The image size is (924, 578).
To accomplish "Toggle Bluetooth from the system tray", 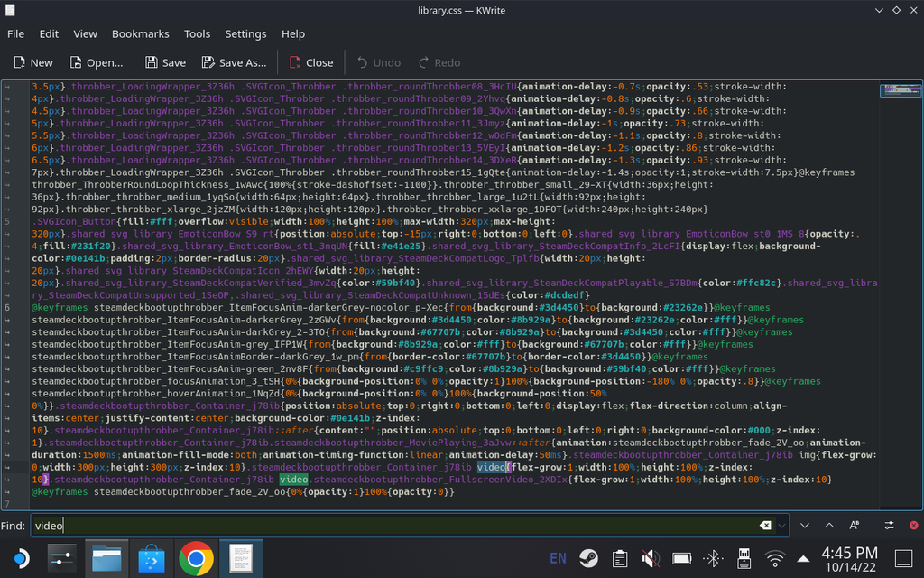I will click(712, 558).
